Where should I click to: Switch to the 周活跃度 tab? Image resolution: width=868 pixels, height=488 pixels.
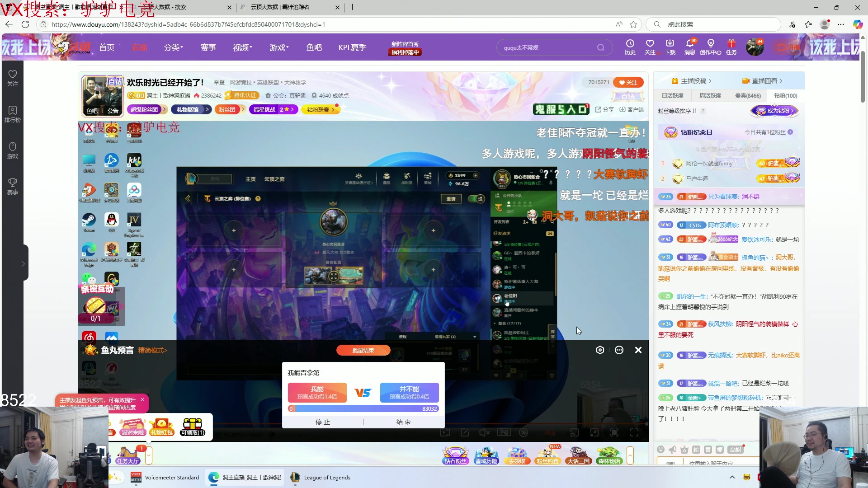710,96
